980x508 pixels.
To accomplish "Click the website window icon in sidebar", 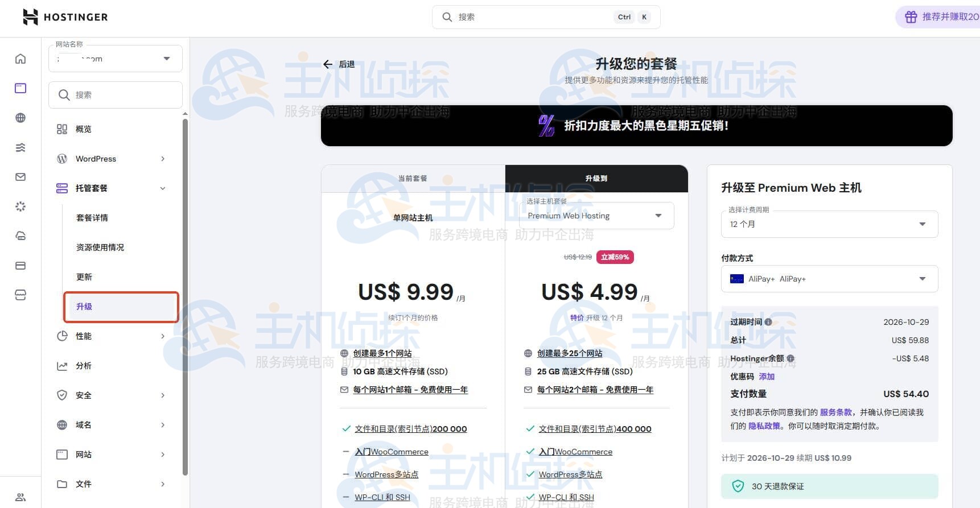I will pyautogui.click(x=62, y=455).
